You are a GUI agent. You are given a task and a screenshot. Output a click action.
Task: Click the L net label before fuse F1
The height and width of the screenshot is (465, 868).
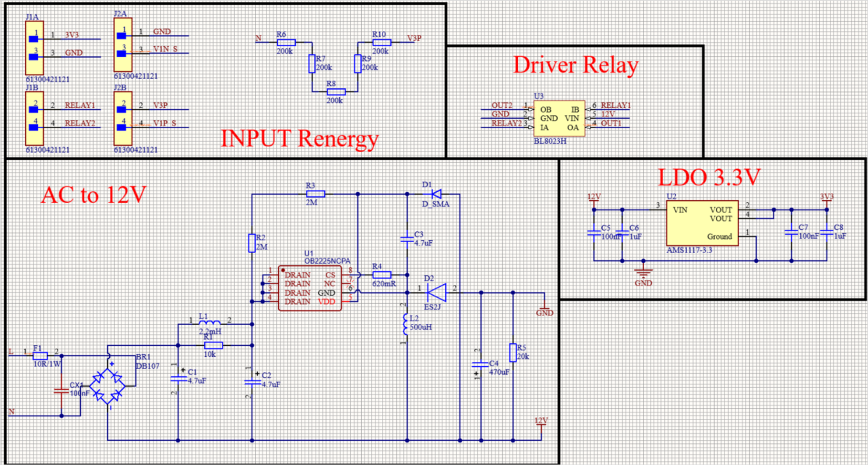click(11, 352)
